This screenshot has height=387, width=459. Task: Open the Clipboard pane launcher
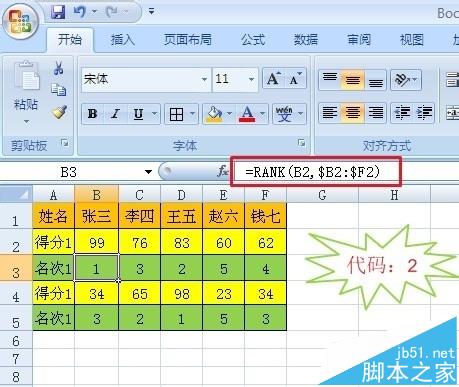[65, 143]
